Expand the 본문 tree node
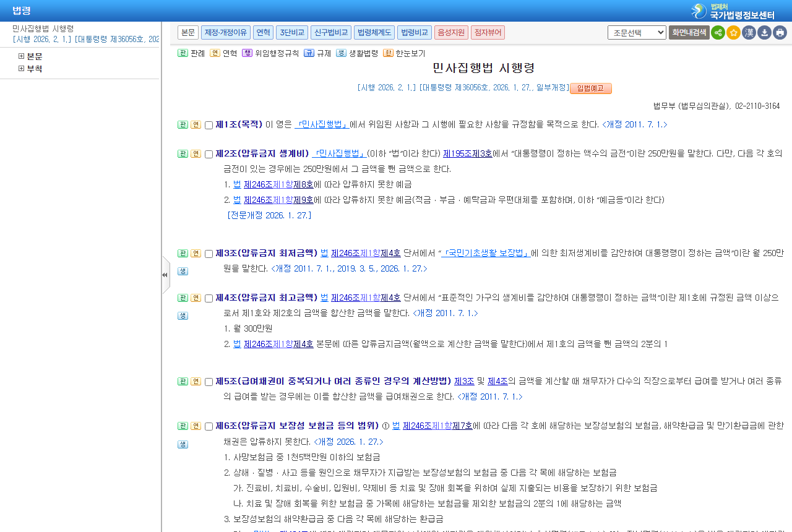The image size is (792, 532). [x=22, y=56]
